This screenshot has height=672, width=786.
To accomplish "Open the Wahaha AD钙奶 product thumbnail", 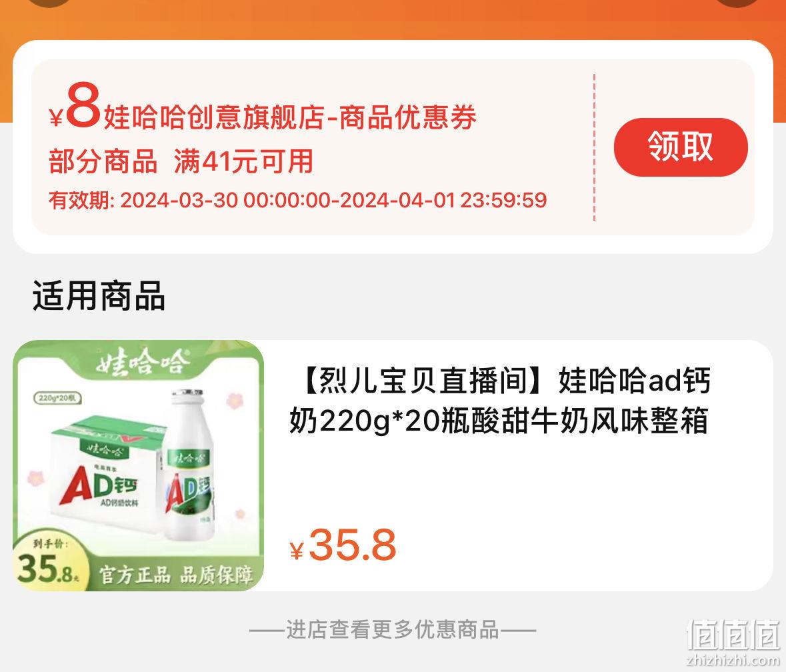I will tap(139, 465).
